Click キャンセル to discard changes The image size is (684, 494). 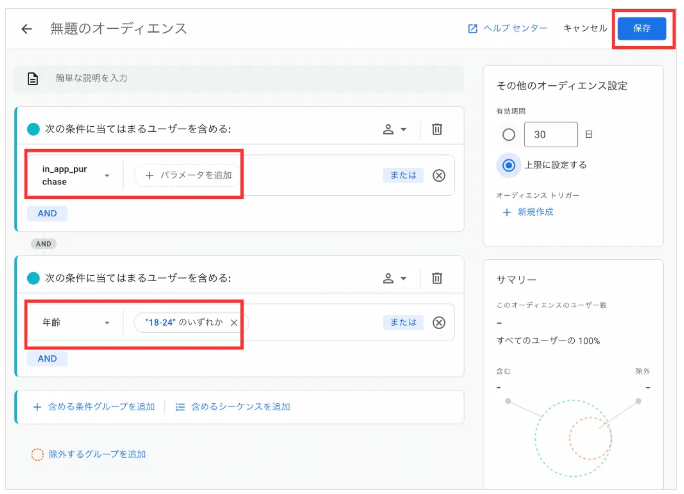click(585, 28)
